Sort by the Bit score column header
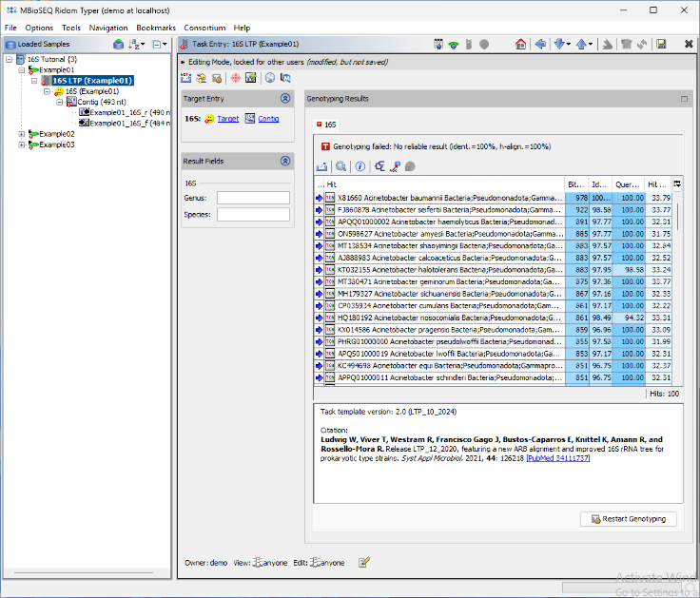700x598 pixels. [576, 184]
